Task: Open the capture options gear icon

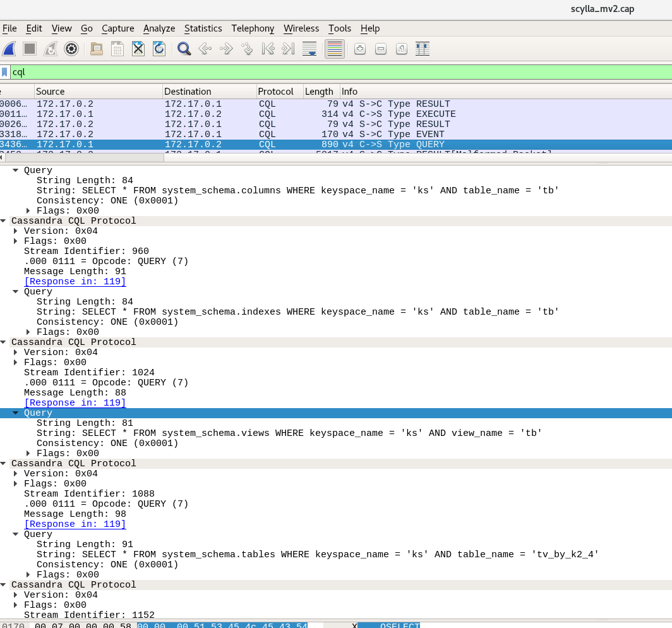Action: [x=71, y=49]
